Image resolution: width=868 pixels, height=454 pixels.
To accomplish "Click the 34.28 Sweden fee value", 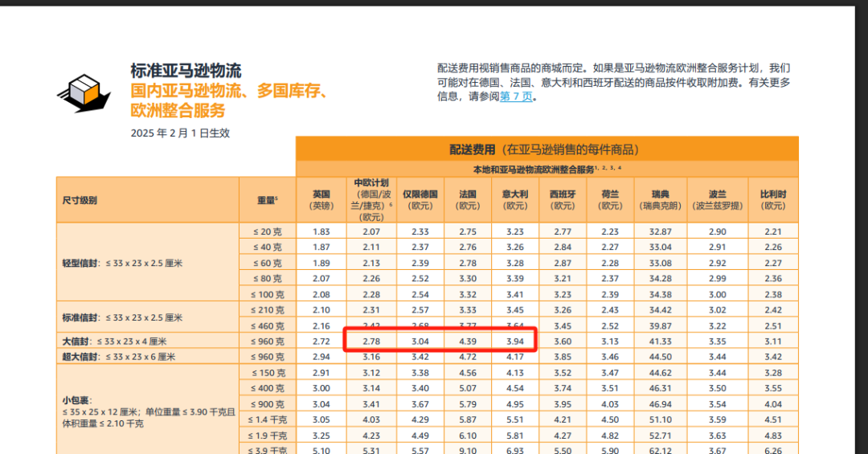I will 661,279.
